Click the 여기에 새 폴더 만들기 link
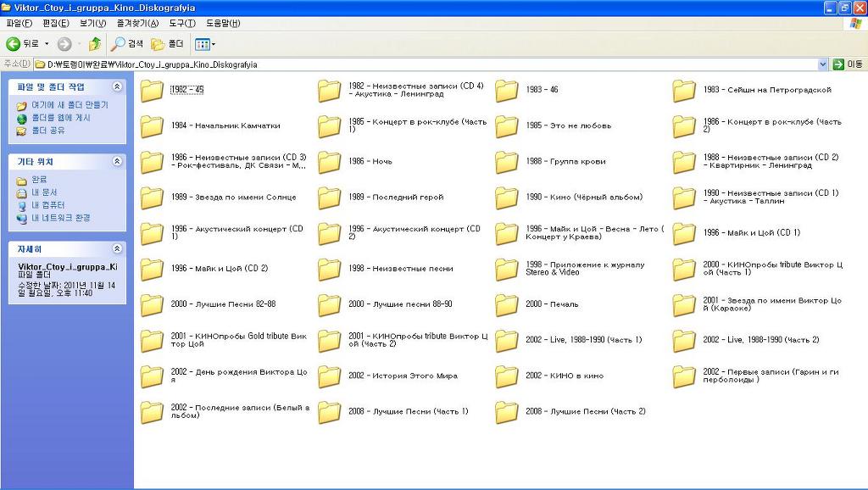This screenshot has height=490, width=868. (x=71, y=105)
